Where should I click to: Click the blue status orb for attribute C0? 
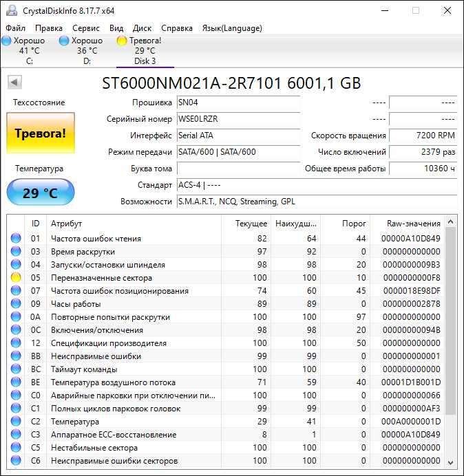click(16, 395)
